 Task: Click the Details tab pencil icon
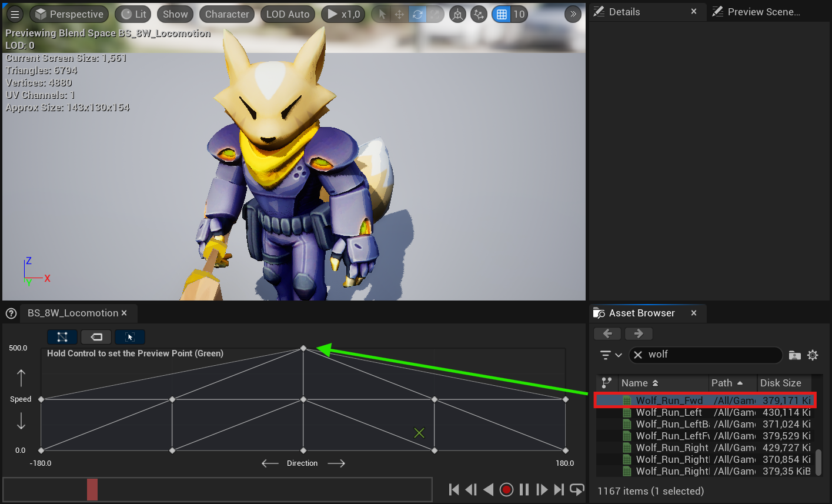pos(599,12)
